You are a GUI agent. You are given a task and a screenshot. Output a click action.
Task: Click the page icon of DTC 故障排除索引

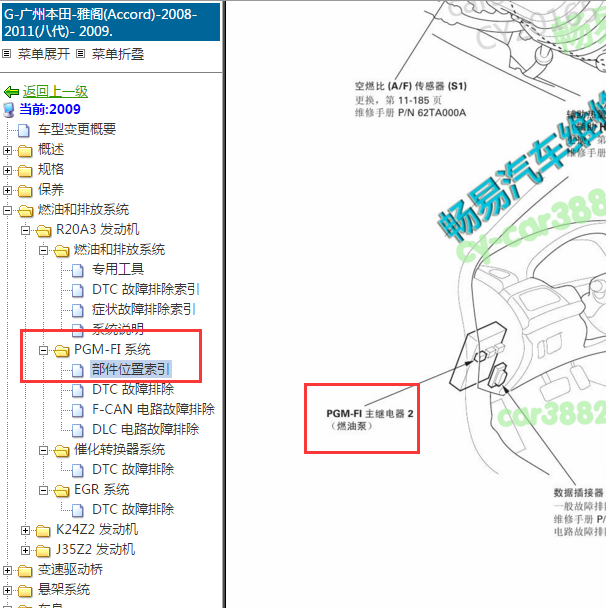pyautogui.click(x=78, y=290)
